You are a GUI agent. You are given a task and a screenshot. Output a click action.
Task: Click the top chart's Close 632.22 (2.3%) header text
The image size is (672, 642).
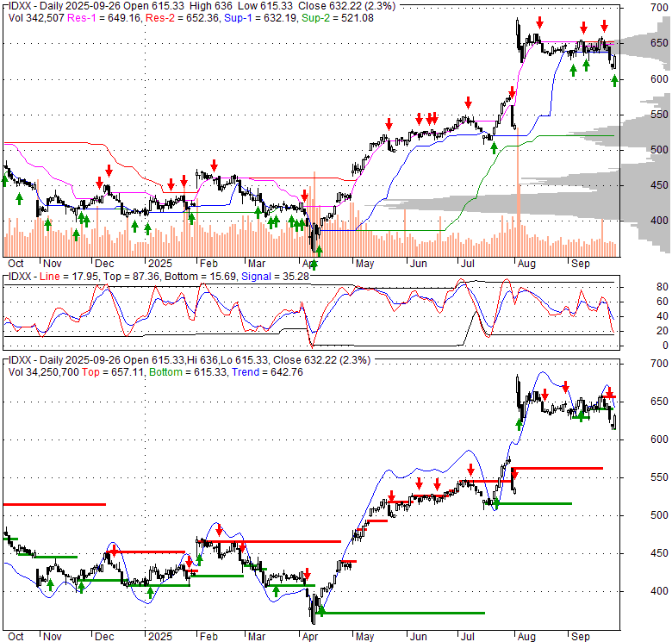point(346,6)
